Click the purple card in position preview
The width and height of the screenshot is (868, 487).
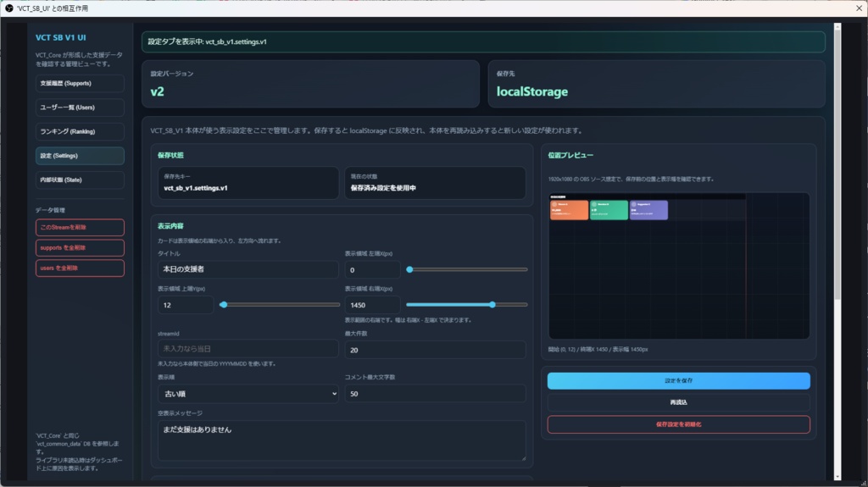pos(648,210)
